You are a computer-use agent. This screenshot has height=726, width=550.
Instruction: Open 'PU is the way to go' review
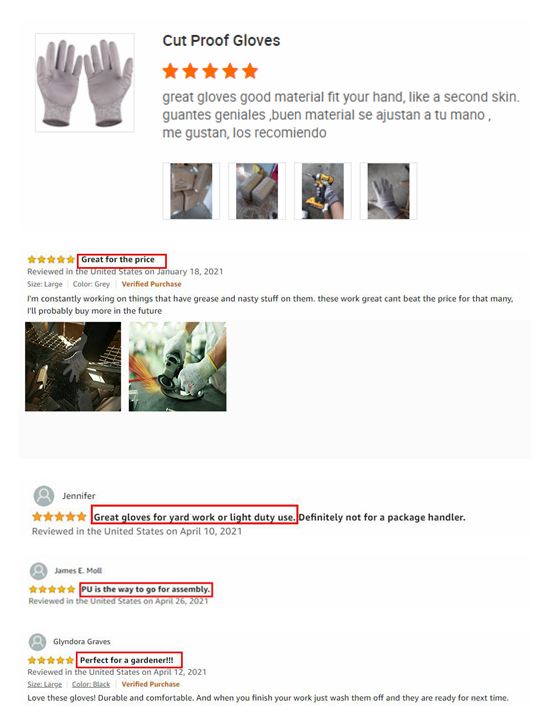coord(146,589)
